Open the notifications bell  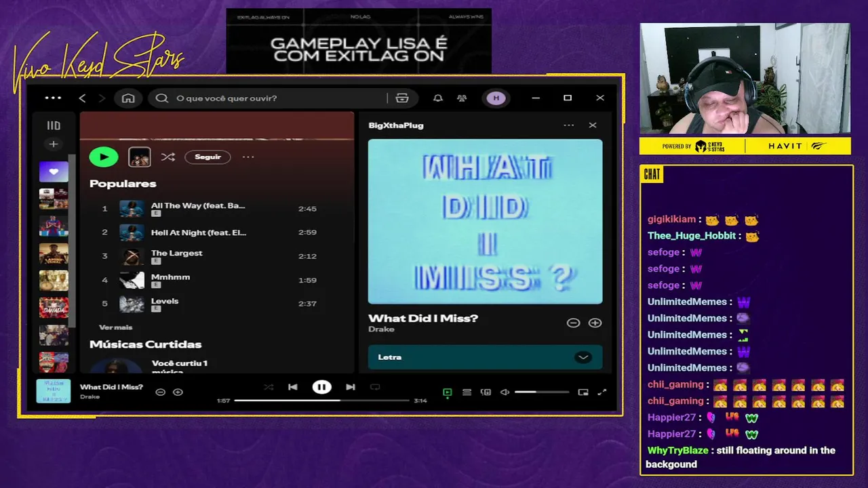[x=438, y=98]
